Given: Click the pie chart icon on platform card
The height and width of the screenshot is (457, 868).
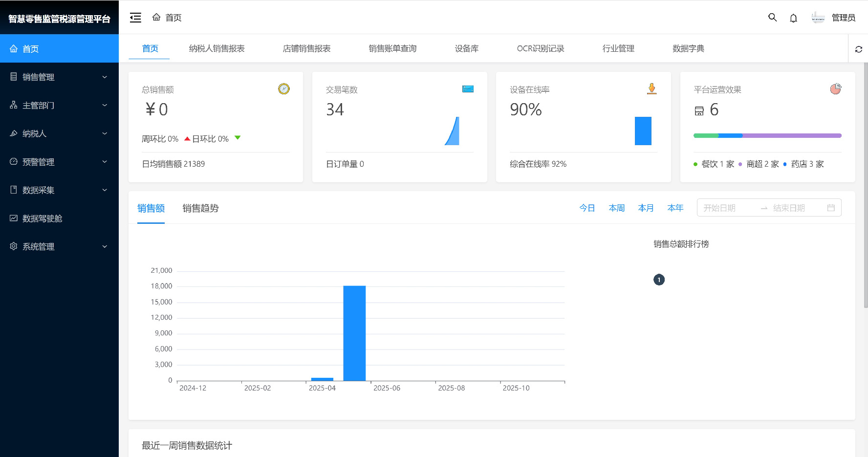Looking at the screenshot, I should click(835, 89).
